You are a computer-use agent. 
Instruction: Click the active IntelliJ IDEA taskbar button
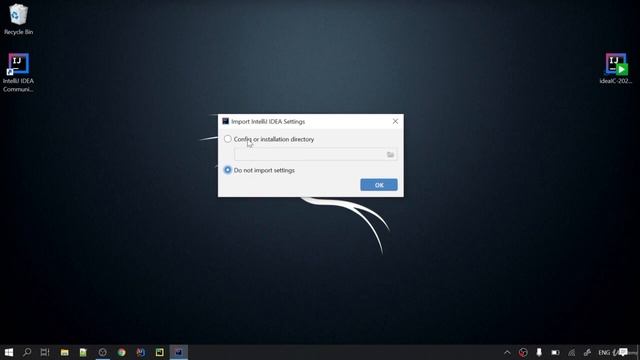pyautogui.click(x=179, y=352)
